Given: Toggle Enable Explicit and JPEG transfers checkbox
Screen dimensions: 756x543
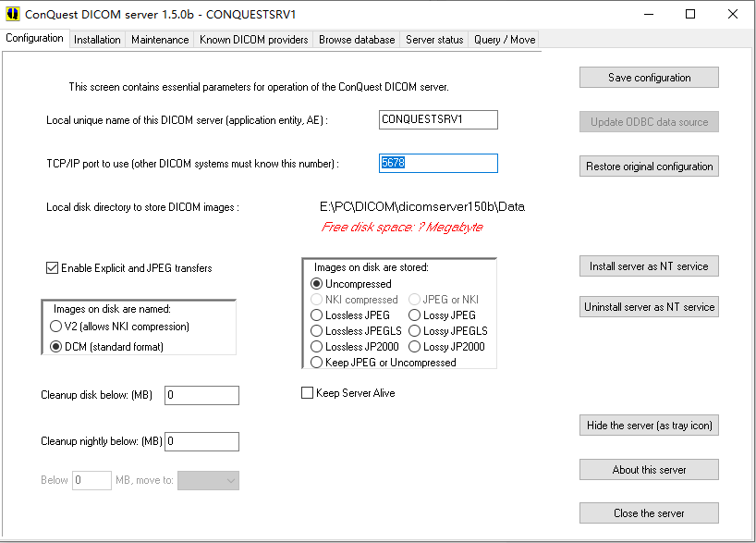Looking at the screenshot, I should [128, 268].
